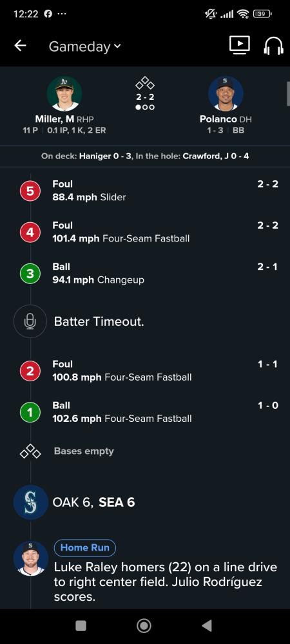View batter Polanco's profile photo

tap(226, 93)
